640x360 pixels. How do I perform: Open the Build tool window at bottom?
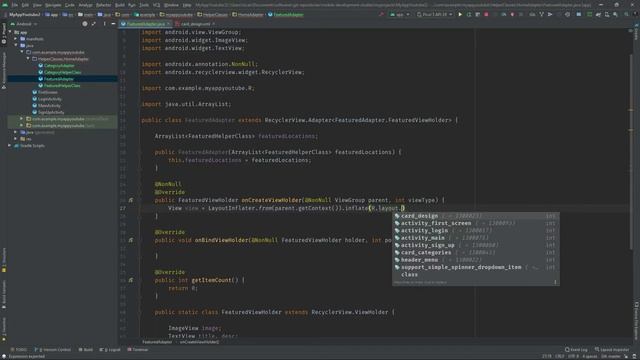86,350
